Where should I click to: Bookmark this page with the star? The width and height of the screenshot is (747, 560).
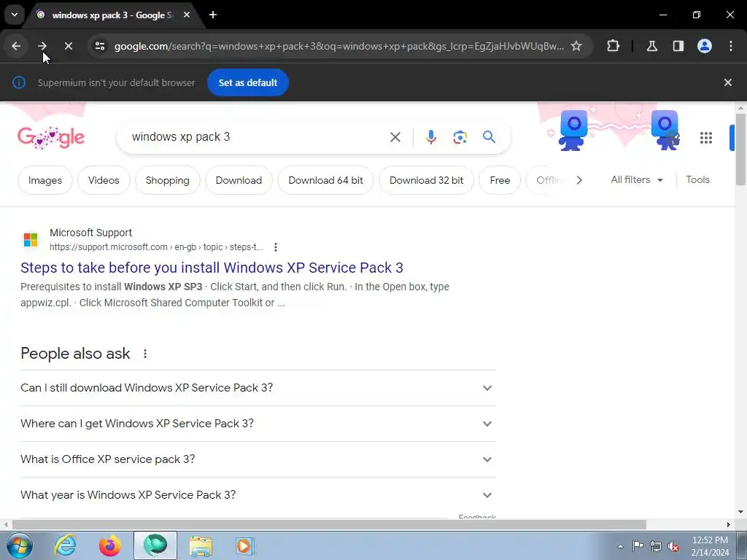[x=576, y=46]
